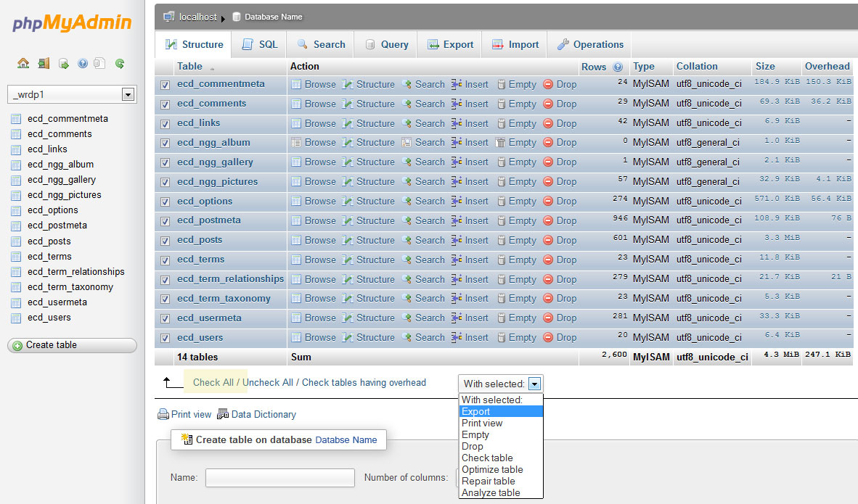The width and height of the screenshot is (858, 504).
Task: Switch to the Query tab
Action: (385, 44)
